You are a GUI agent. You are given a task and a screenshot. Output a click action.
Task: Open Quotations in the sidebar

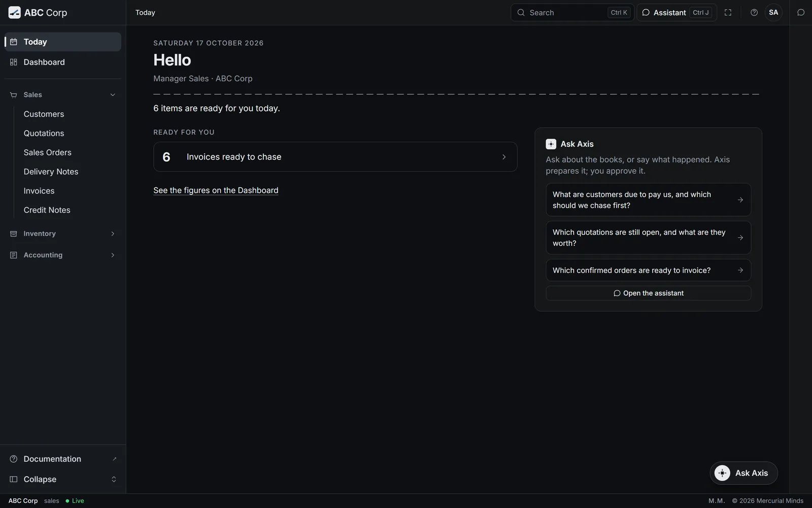44,133
